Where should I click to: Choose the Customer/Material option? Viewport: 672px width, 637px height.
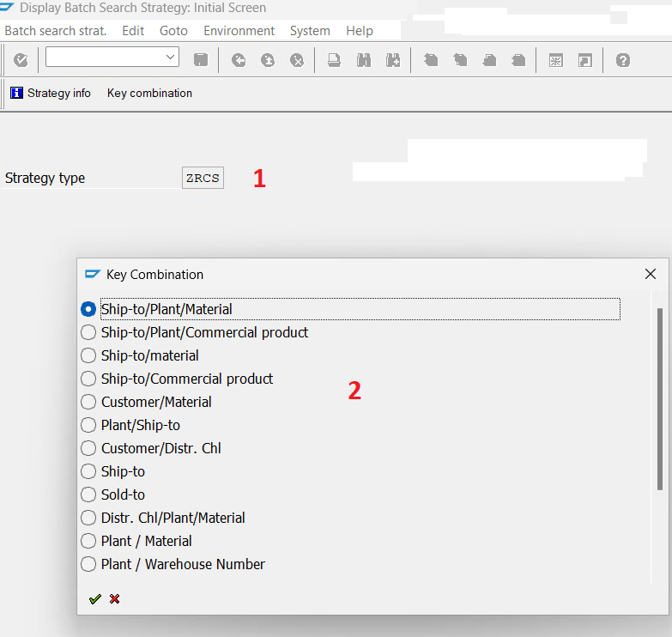(x=88, y=402)
